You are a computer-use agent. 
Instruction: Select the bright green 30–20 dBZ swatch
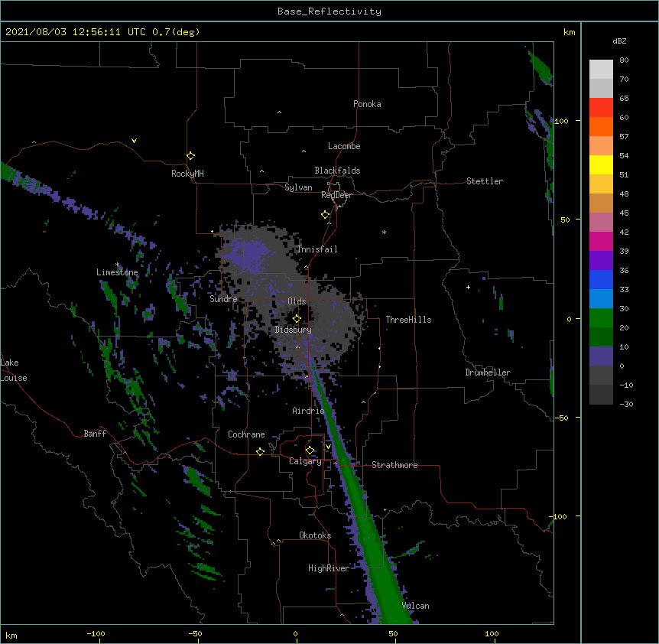click(601, 318)
